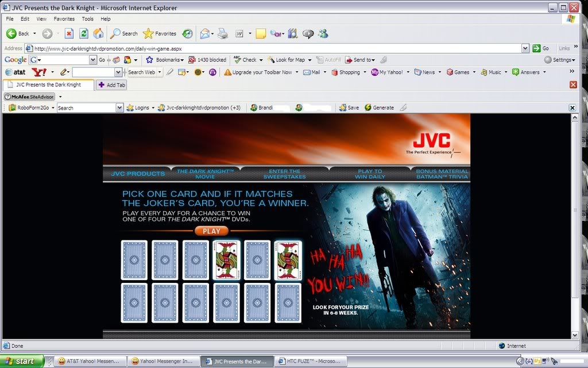Screen dimensions: 588x368
Task: Click the Print icon in toolbar
Action: pos(222,33)
